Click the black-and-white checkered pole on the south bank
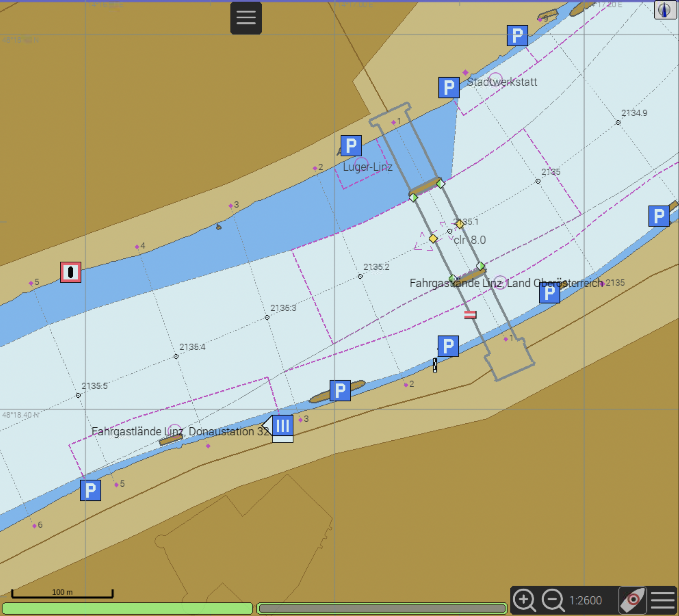 tap(435, 365)
